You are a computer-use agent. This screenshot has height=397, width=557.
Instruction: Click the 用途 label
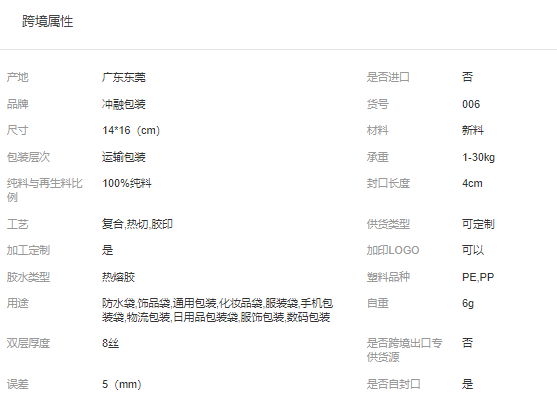coord(17,303)
